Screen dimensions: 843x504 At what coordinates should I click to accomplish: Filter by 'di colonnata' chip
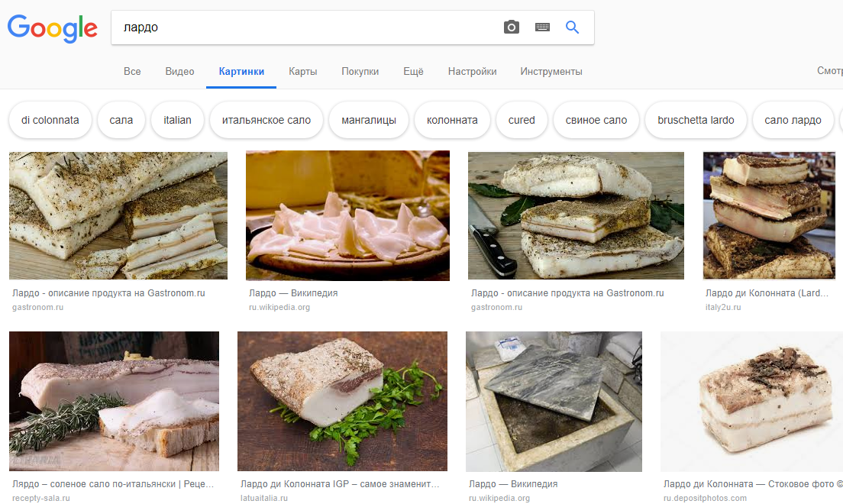tap(50, 120)
